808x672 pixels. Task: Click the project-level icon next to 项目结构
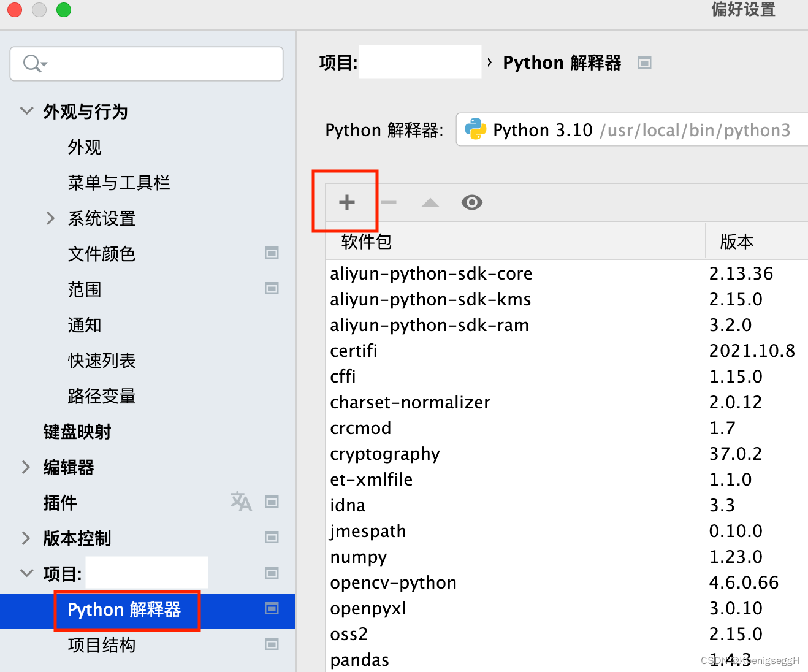pos(272,644)
